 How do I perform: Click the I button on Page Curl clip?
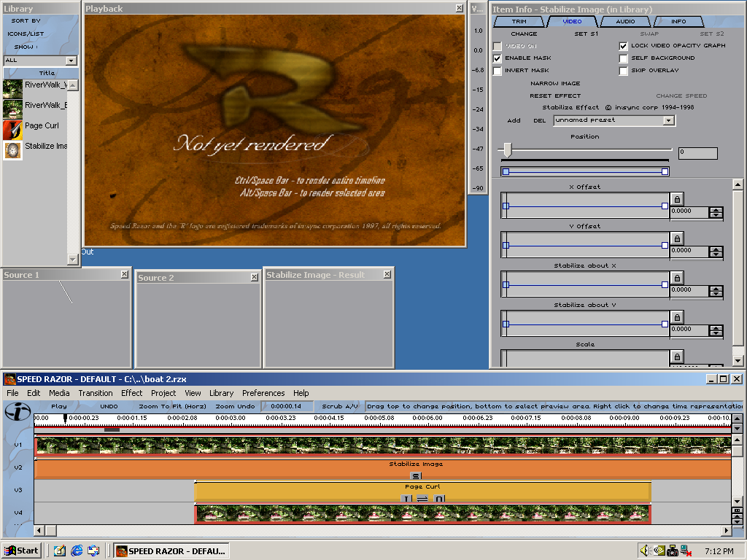[x=406, y=499]
